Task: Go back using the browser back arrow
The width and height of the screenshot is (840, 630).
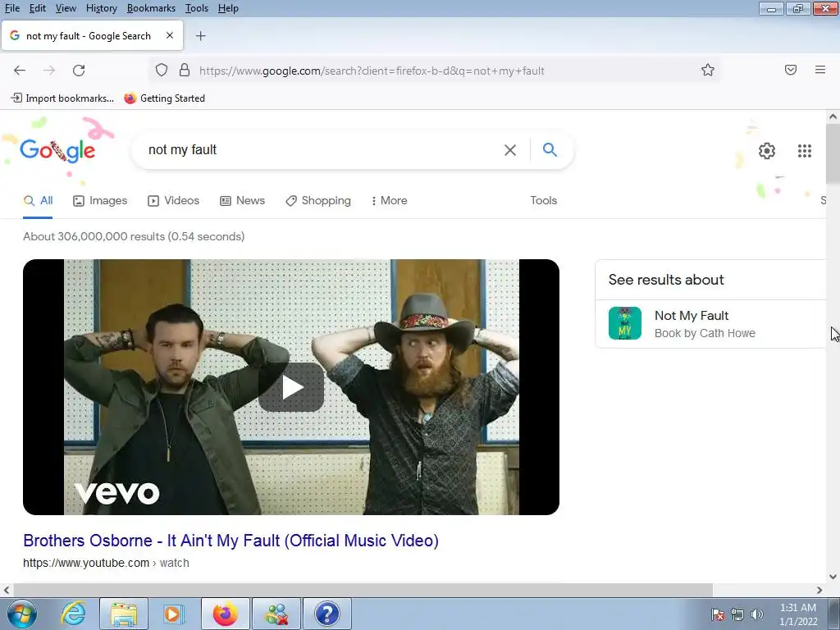Action: point(20,71)
